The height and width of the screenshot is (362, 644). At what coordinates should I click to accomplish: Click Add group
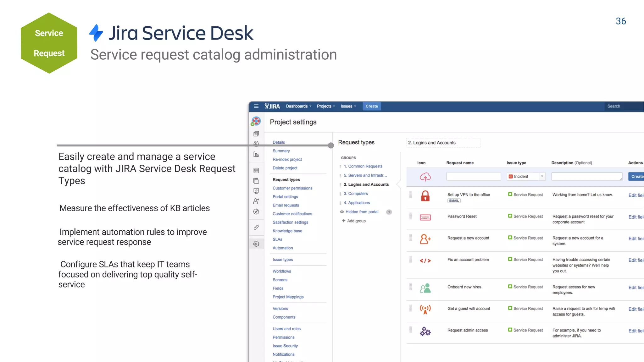point(354,221)
